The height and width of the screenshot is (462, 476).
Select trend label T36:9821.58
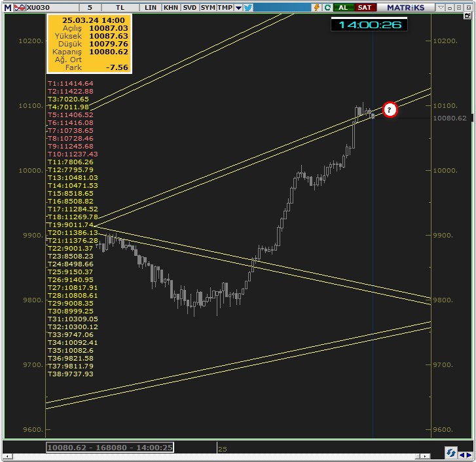(71, 358)
